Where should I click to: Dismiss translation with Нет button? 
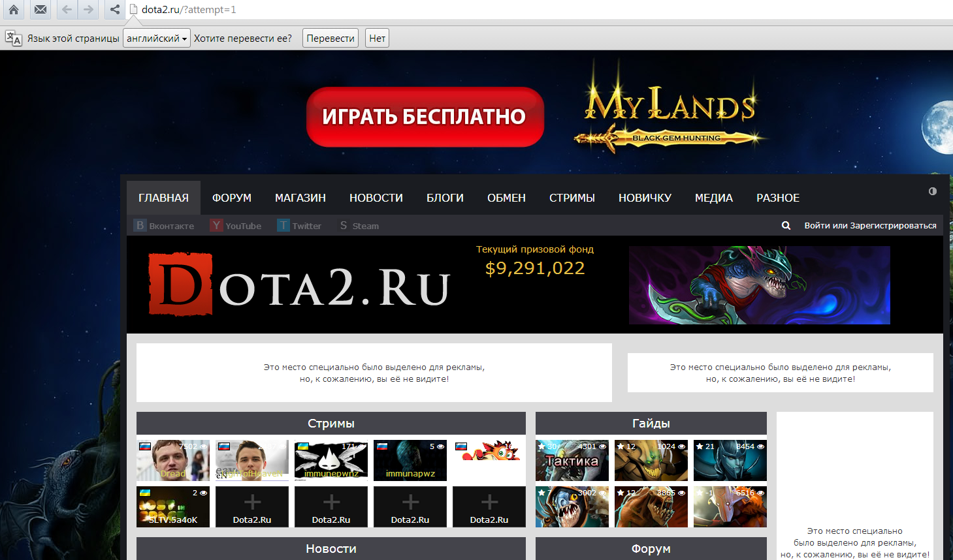(377, 38)
